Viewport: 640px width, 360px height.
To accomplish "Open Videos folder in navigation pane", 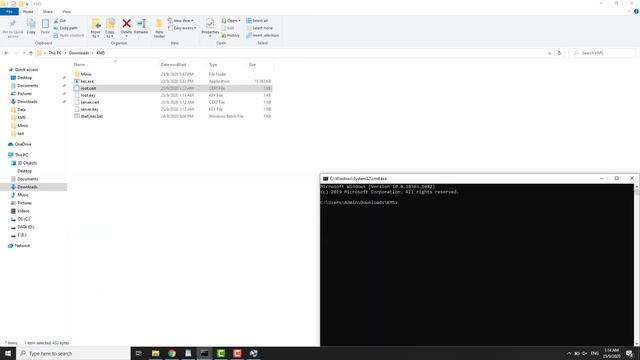I will pyautogui.click(x=23, y=211).
